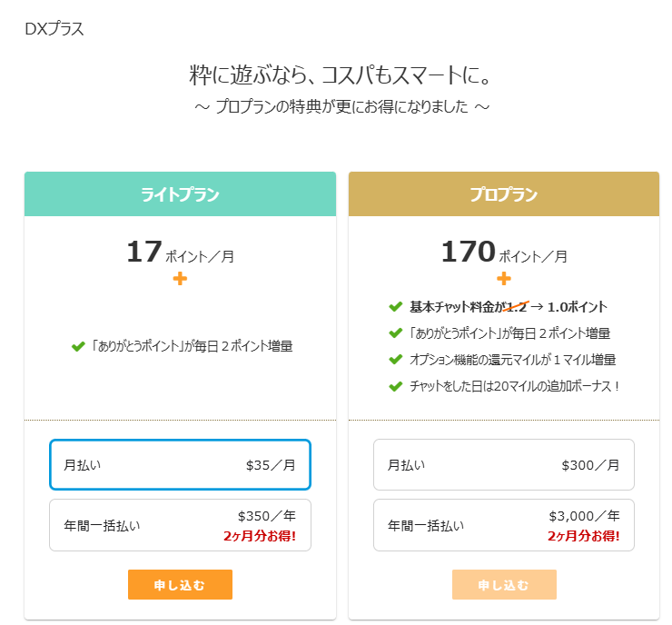Click the orange plus icon under 17 points
Screen dimensions: 672x625
180,279
